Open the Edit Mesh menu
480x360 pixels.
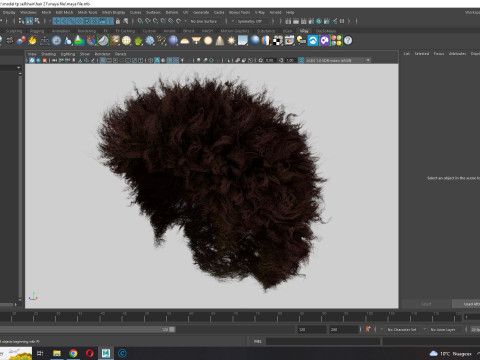pos(64,12)
